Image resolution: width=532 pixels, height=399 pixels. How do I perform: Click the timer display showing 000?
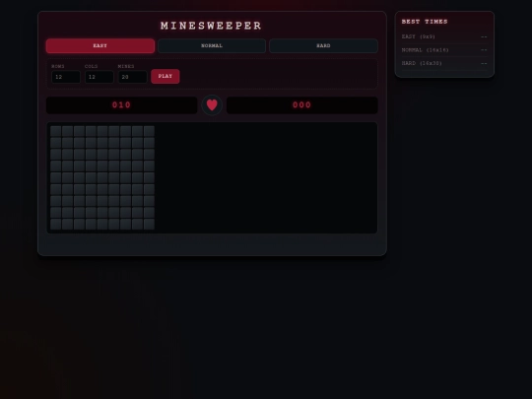tap(302, 105)
